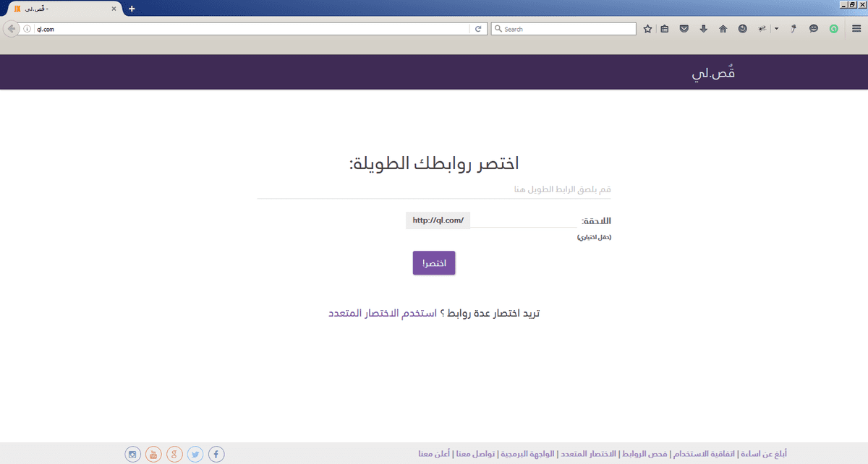868x464 pixels.
Task: Open the Google Plus footer icon
Action: [x=174, y=455]
